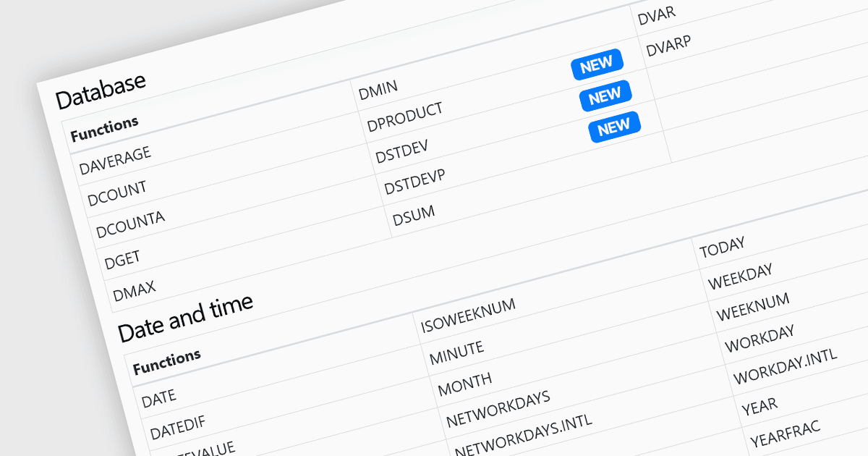Click the DATEDIF function cell

tap(177, 427)
